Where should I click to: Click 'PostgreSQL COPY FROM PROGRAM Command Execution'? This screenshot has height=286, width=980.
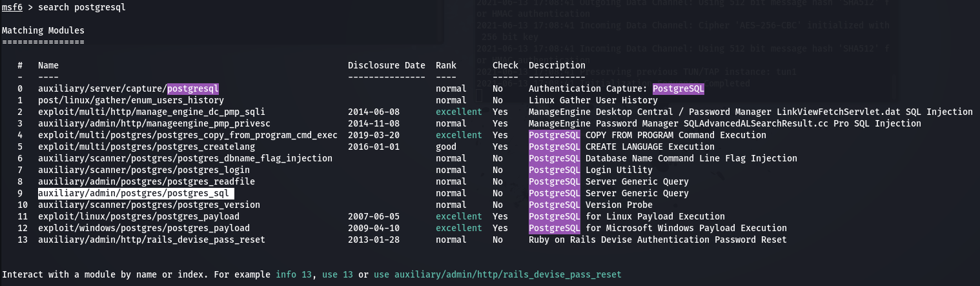pyautogui.click(x=648, y=135)
